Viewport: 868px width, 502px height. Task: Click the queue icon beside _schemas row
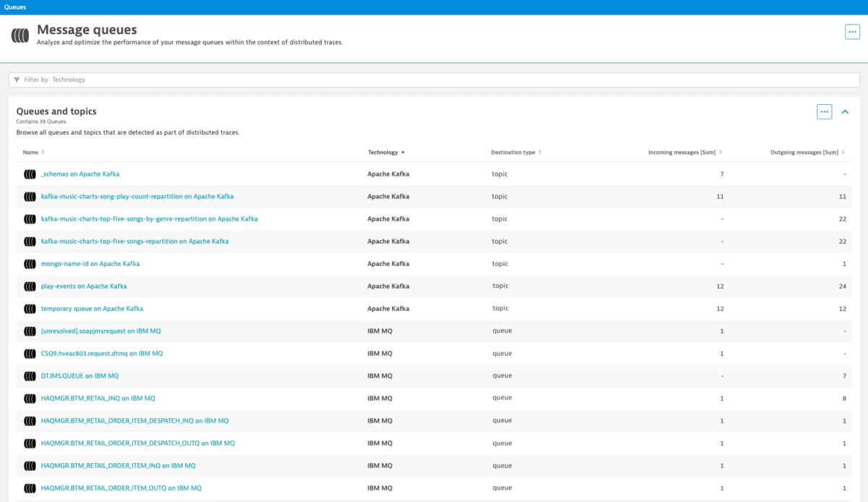pyautogui.click(x=29, y=174)
